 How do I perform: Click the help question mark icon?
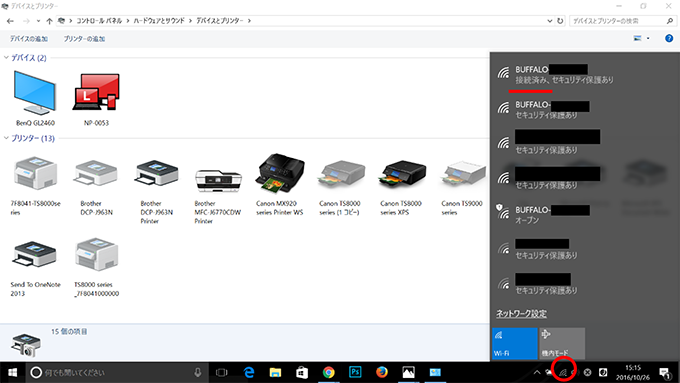pyautogui.click(x=669, y=38)
